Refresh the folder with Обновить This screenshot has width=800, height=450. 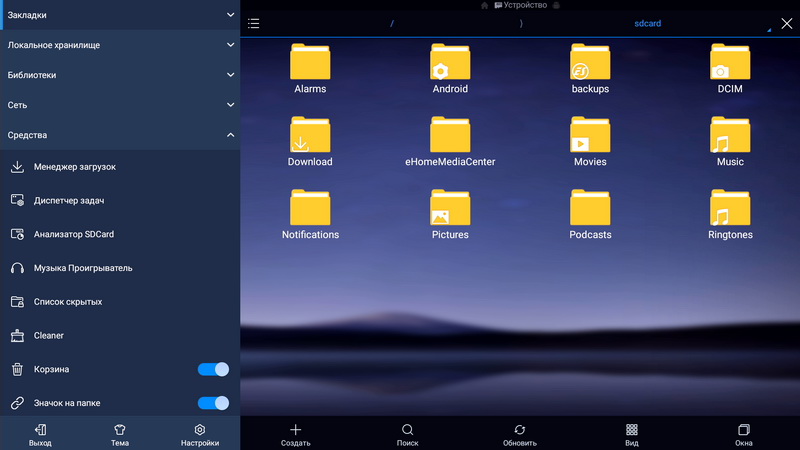pyautogui.click(x=519, y=430)
